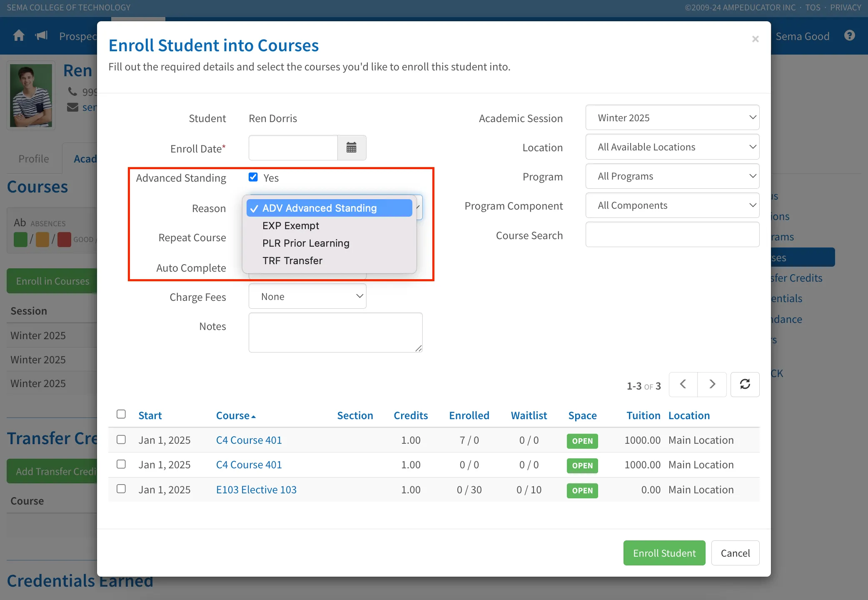
Task: Open the Enroll Date calendar picker
Action: click(352, 147)
